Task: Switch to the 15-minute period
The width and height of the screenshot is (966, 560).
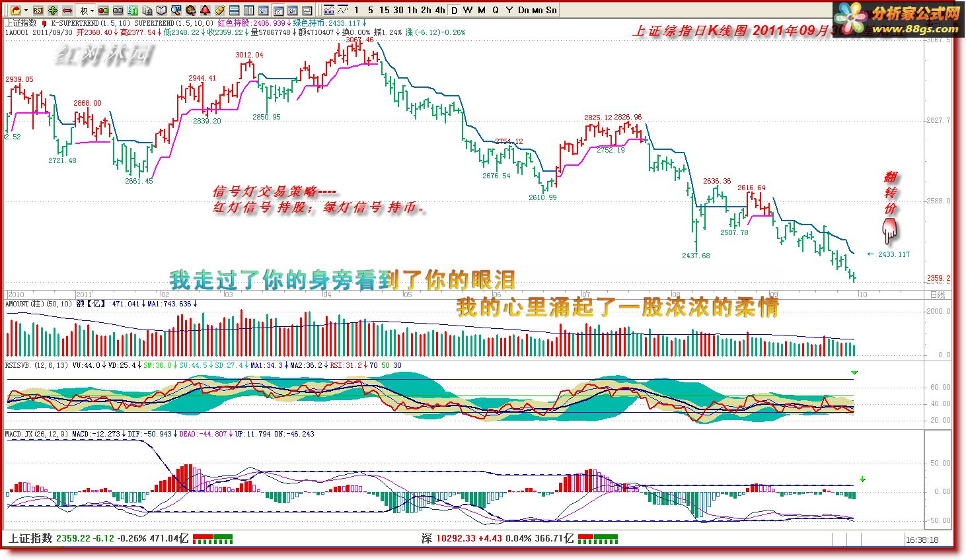Action: [x=384, y=10]
